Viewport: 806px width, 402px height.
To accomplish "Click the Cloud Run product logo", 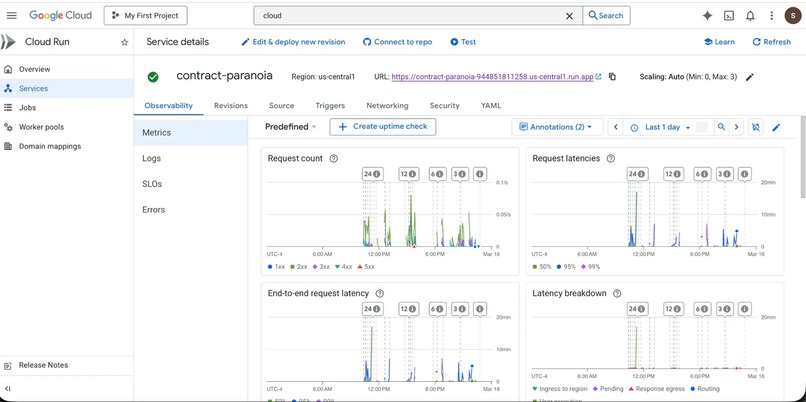I will (8, 42).
